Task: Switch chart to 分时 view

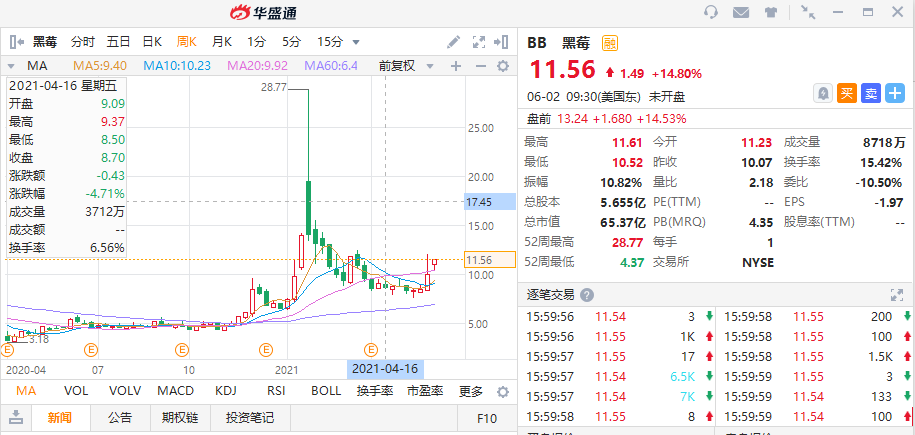Action: [x=83, y=41]
